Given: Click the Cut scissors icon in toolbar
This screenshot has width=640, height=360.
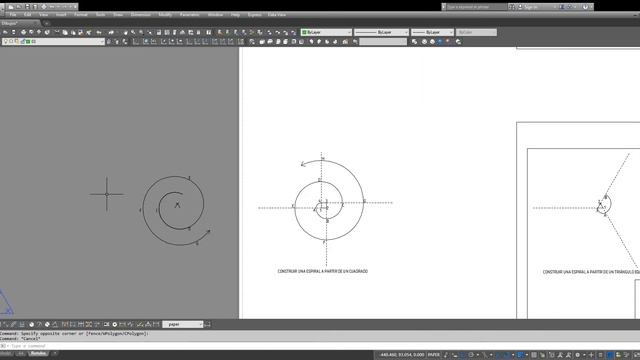Looking at the screenshot, I should (x=57, y=32).
